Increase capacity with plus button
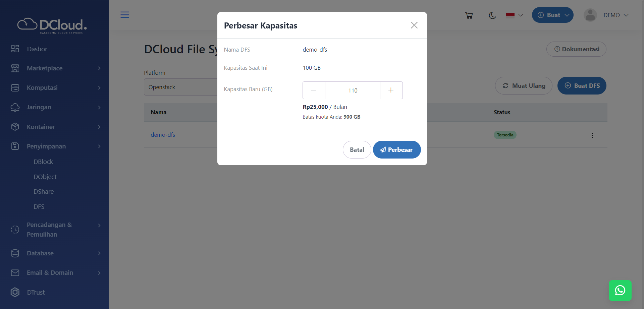Image resolution: width=644 pixels, height=309 pixels. click(x=391, y=90)
